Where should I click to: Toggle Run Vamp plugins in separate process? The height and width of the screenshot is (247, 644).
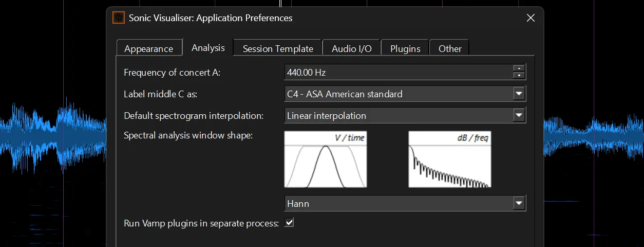pos(289,223)
